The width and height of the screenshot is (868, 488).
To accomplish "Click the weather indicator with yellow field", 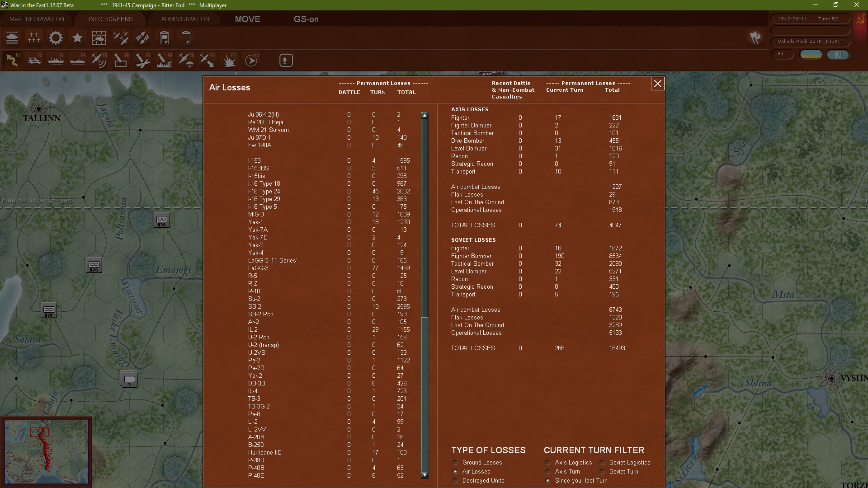I will click(811, 55).
